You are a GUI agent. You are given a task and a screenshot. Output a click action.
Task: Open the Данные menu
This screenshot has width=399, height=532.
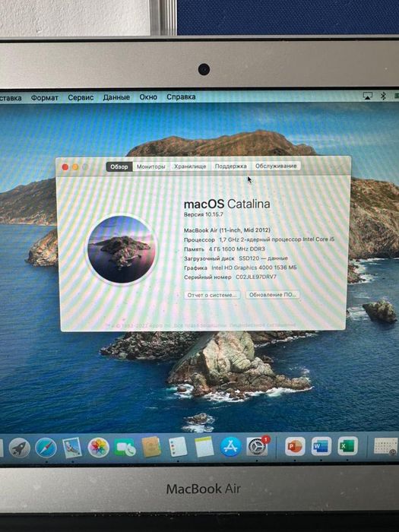point(116,97)
